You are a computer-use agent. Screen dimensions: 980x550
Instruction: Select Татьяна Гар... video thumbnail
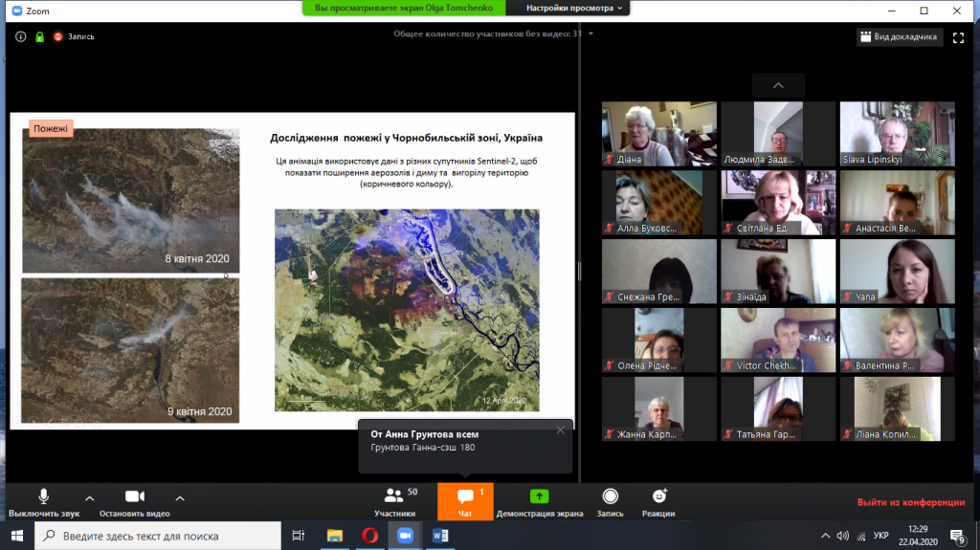pyautogui.click(x=778, y=408)
